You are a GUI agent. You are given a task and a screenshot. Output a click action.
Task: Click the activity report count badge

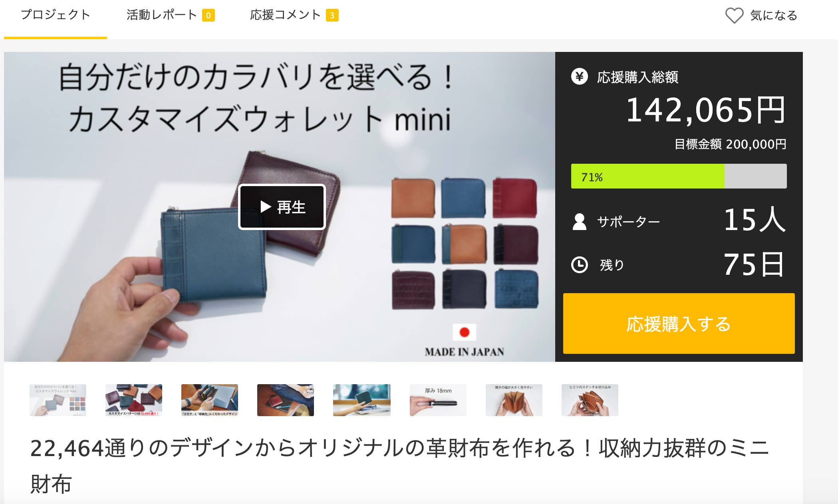209,16
